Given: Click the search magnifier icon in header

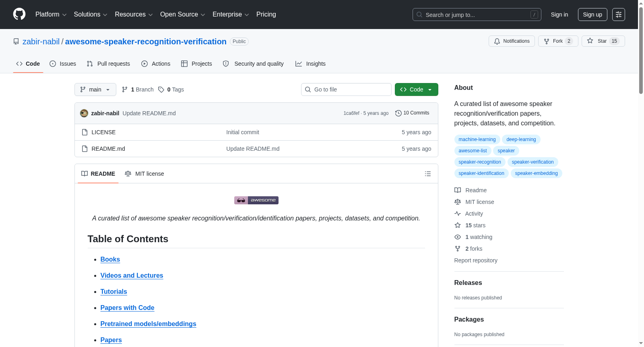Looking at the screenshot, I should (419, 15).
